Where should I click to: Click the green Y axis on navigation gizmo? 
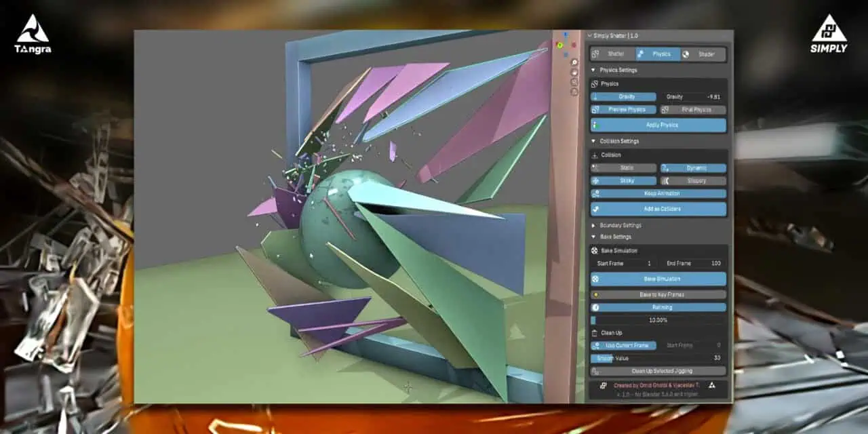pyautogui.click(x=559, y=45)
